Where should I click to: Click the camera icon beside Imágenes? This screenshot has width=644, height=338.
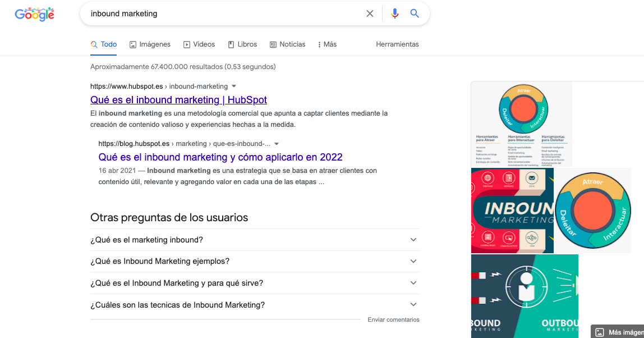point(132,44)
